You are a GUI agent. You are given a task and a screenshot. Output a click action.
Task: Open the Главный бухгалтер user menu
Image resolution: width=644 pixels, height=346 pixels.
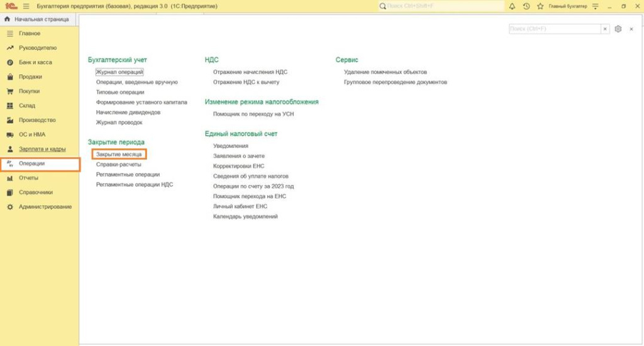coord(568,6)
